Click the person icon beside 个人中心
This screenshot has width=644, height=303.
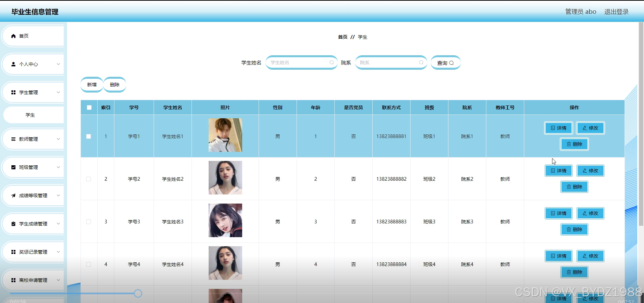(13, 64)
